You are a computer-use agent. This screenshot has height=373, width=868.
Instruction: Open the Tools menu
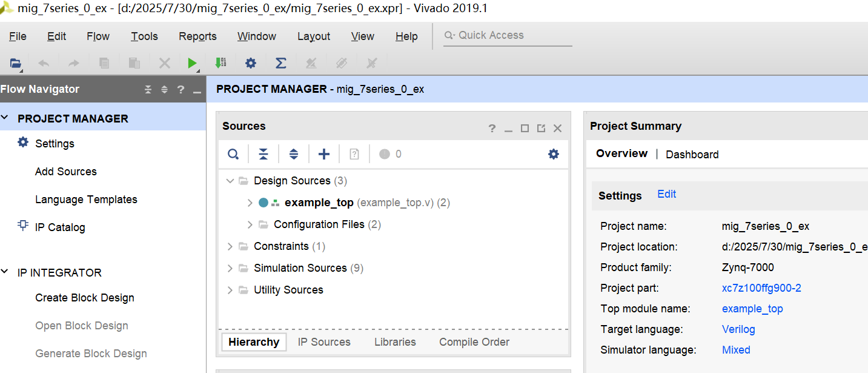tap(144, 36)
